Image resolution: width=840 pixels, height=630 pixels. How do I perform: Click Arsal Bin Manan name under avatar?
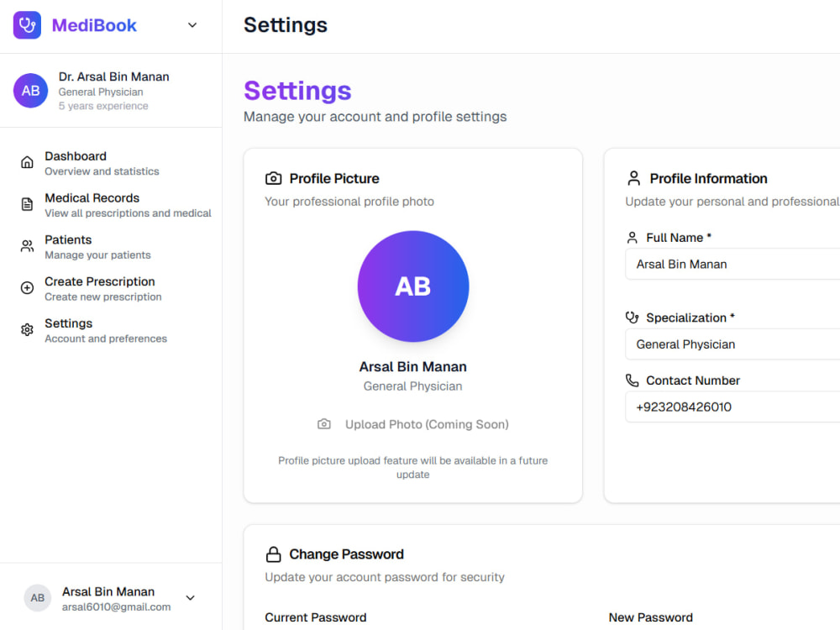pyautogui.click(x=413, y=367)
